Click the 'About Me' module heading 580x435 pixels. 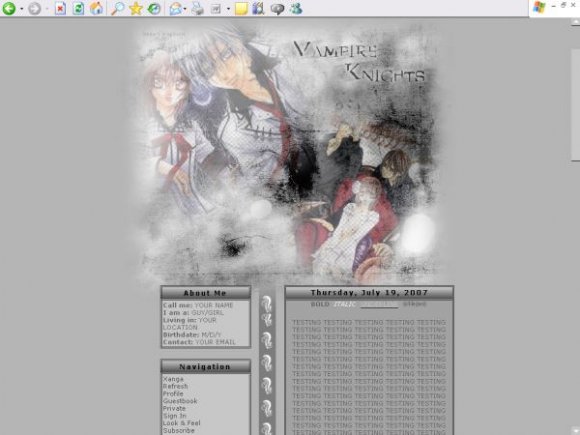pos(205,293)
